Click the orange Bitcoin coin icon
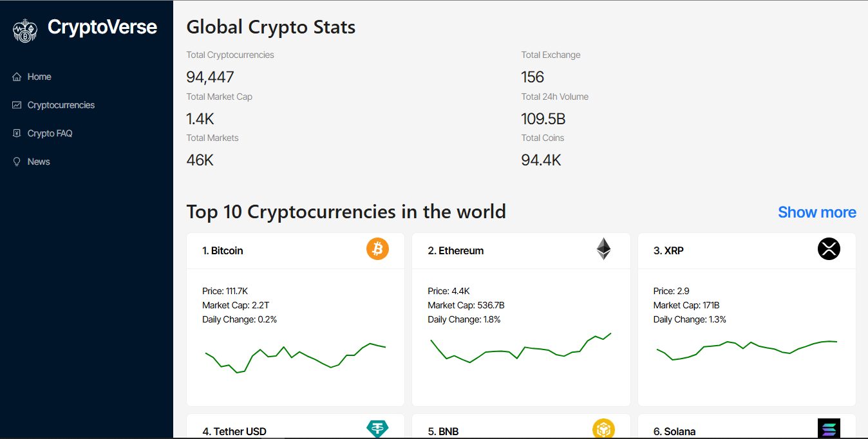868x439 pixels. (x=378, y=249)
